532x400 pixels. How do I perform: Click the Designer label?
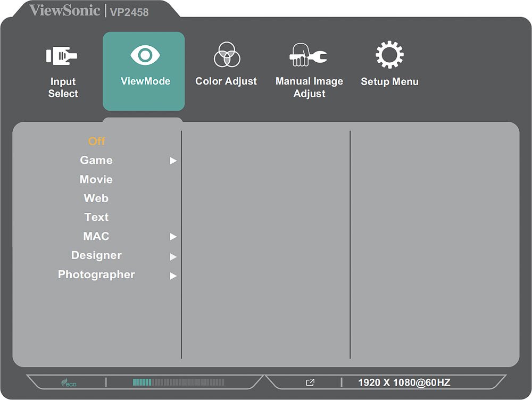pyautogui.click(x=96, y=256)
